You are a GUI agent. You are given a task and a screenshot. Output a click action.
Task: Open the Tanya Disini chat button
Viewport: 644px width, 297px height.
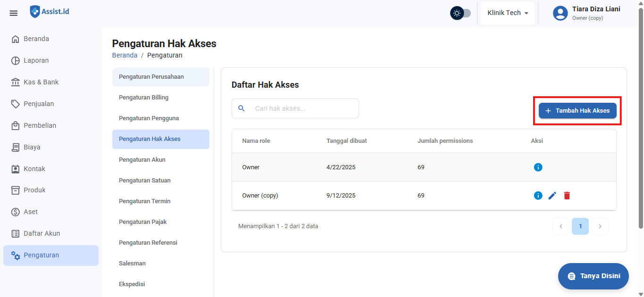click(x=593, y=276)
